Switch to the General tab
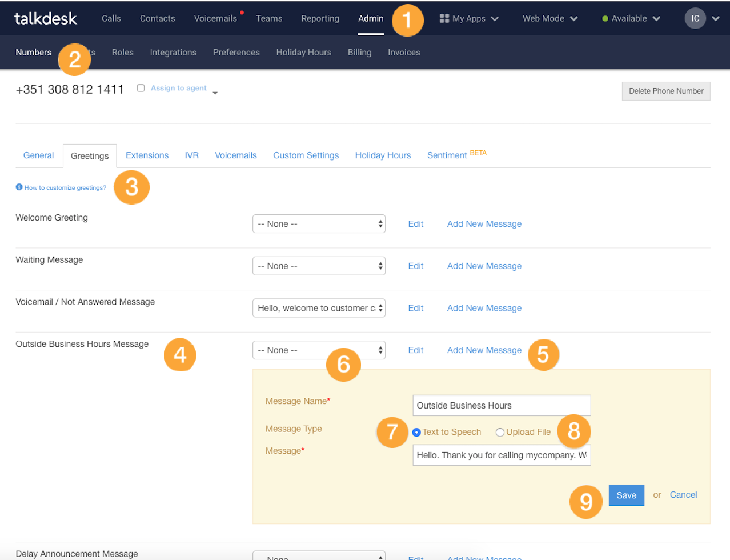 point(38,155)
